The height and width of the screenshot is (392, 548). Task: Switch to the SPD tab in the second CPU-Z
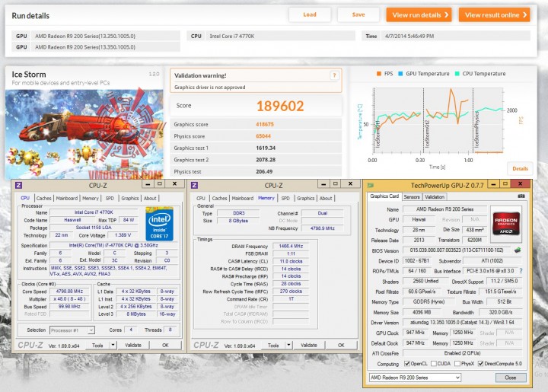(x=285, y=198)
